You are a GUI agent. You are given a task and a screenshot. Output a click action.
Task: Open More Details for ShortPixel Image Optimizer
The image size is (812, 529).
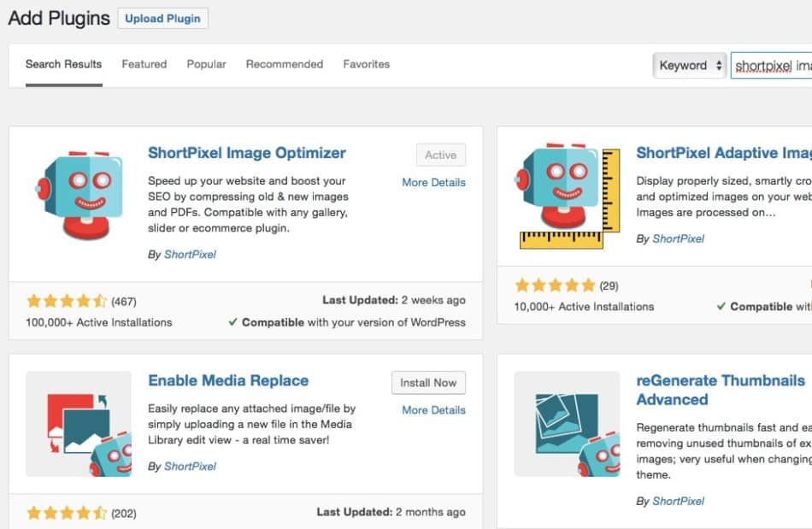tap(433, 182)
